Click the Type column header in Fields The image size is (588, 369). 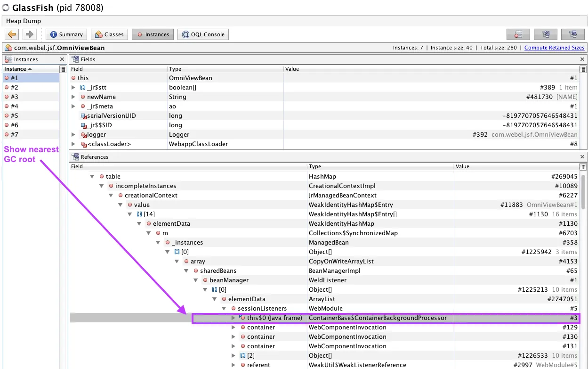pos(226,69)
